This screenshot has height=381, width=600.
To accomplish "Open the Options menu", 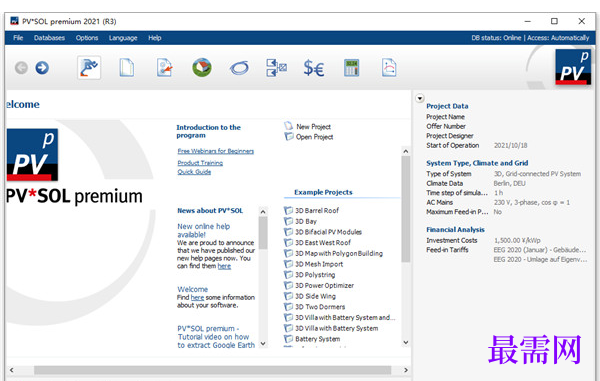I will coord(87,38).
